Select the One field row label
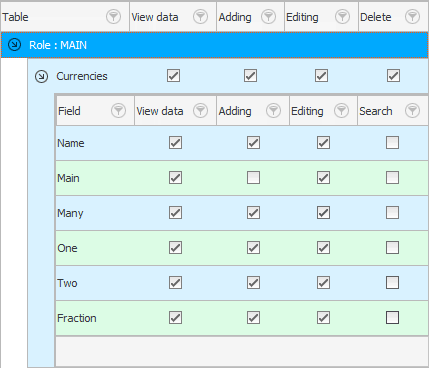 tap(67, 248)
